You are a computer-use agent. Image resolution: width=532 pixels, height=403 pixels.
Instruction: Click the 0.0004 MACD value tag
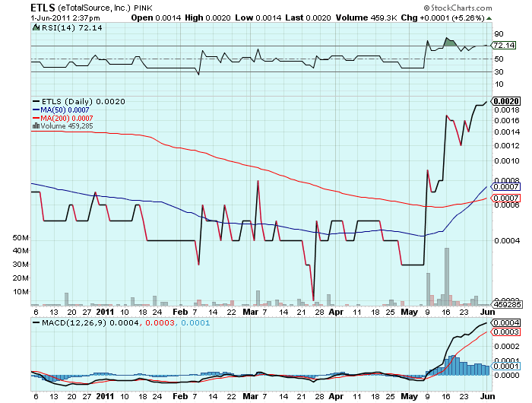click(505, 322)
